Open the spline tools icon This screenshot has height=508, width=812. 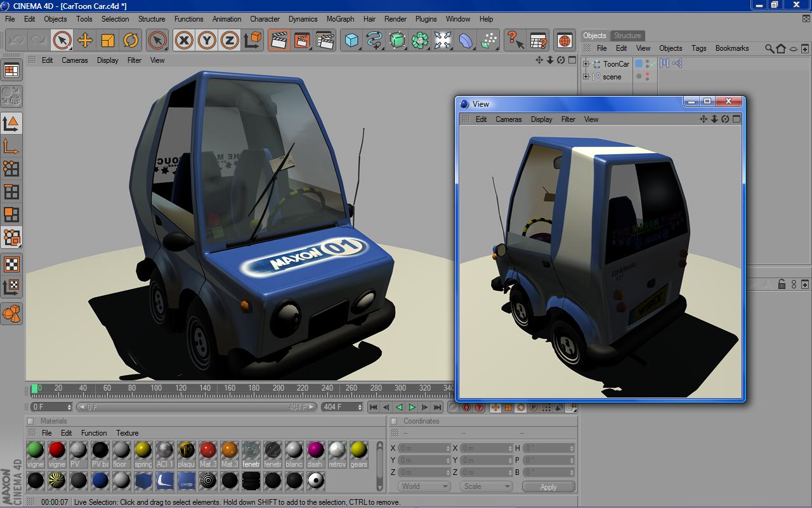pyautogui.click(x=374, y=41)
